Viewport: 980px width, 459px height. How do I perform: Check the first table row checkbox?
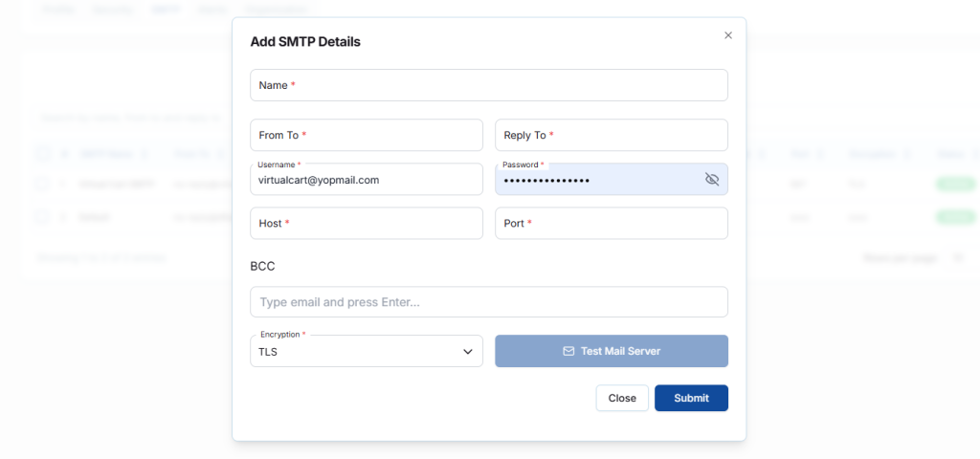[x=42, y=184]
